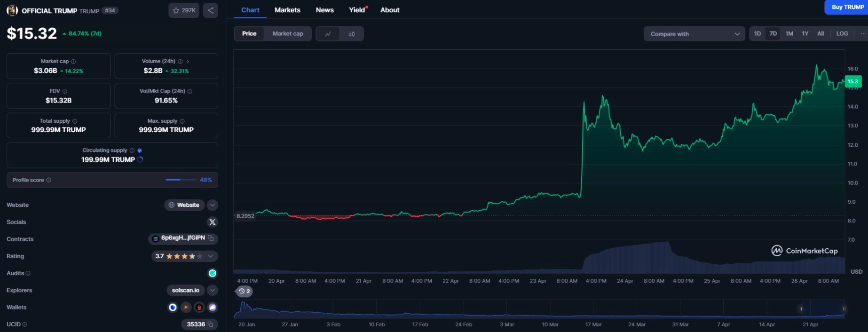Show info tooltip for UCID
This screenshot has width=868, height=332.
pyautogui.click(x=25, y=324)
